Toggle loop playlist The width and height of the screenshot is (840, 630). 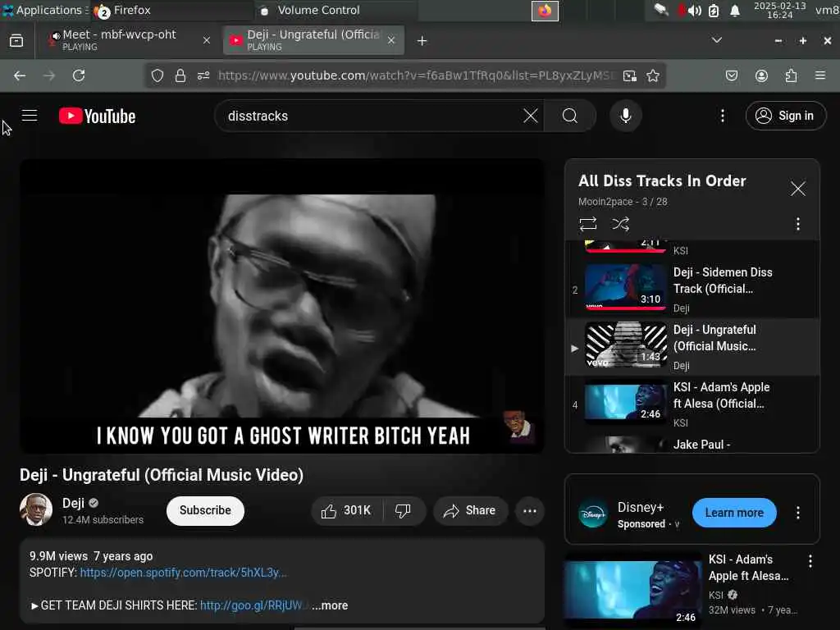[588, 223]
